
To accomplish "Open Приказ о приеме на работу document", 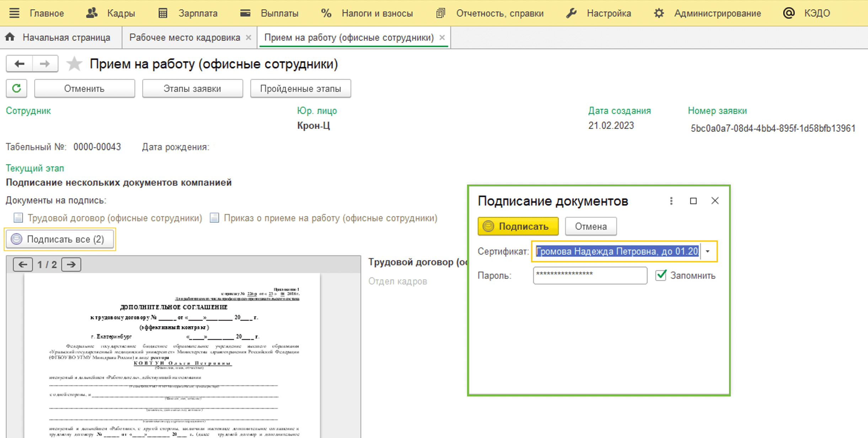I will coord(330,218).
